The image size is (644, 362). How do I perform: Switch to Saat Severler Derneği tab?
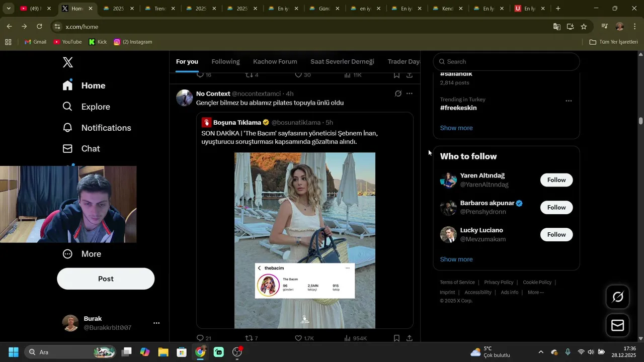pyautogui.click(x=342, y=62)
